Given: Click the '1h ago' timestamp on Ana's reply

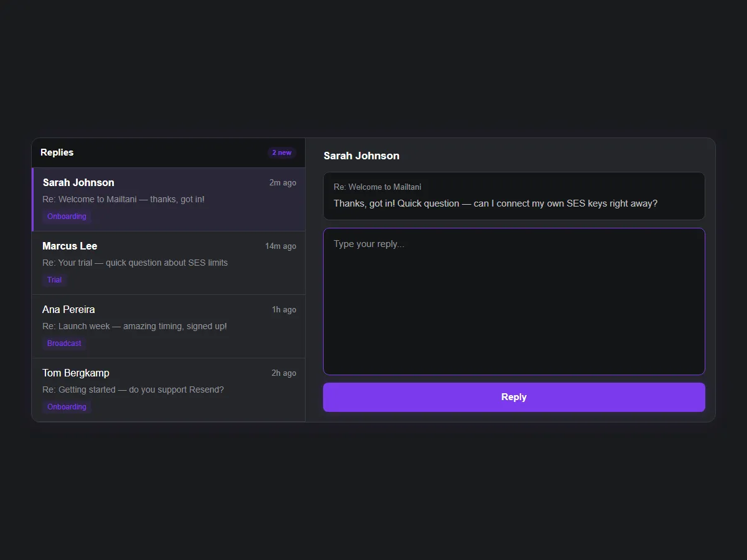Looking at the screenshot, I should click(284, 309).
